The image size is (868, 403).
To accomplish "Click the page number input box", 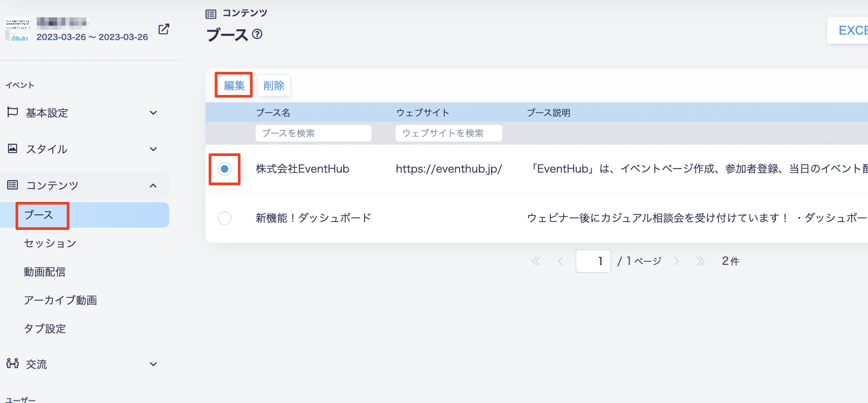I will 593,261.
